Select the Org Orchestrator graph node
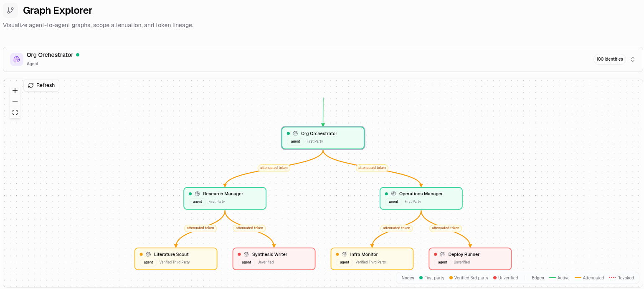 323,138
